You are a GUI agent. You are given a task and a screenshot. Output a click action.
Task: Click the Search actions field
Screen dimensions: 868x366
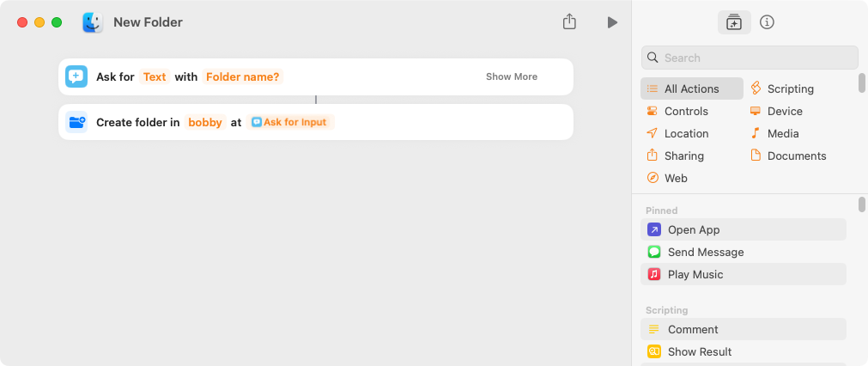(750, 58)
